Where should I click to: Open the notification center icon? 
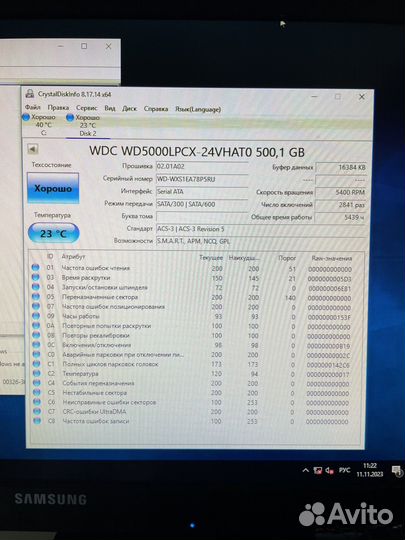coord(397,471)
